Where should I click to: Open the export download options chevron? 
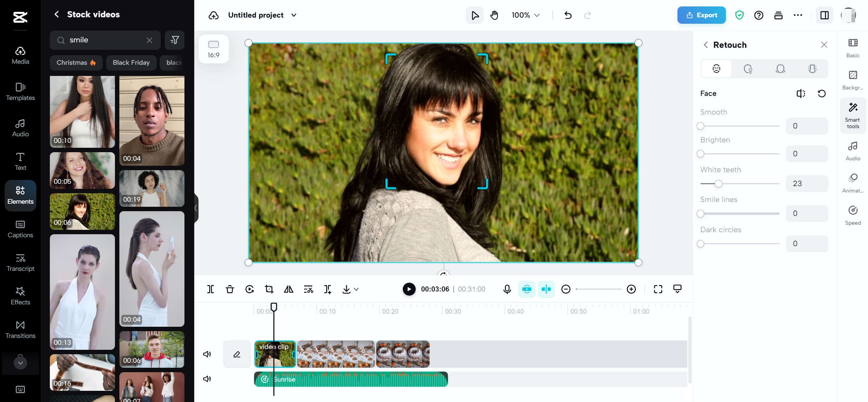356,289
